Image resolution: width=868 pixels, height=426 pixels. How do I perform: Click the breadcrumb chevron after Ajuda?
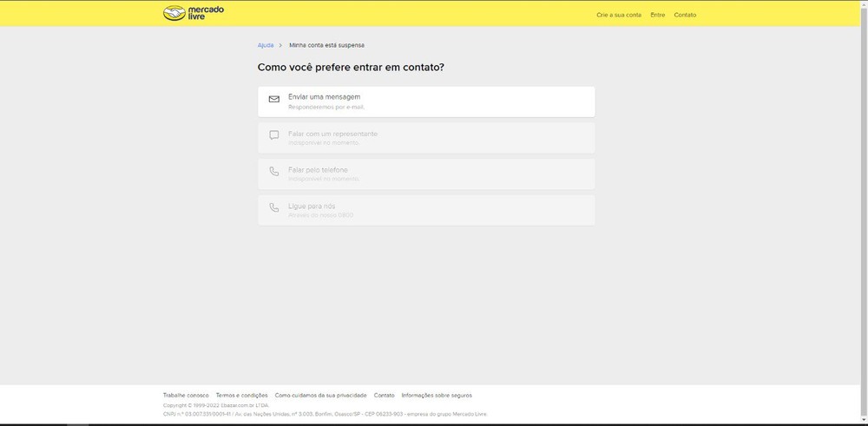(280, 45)
